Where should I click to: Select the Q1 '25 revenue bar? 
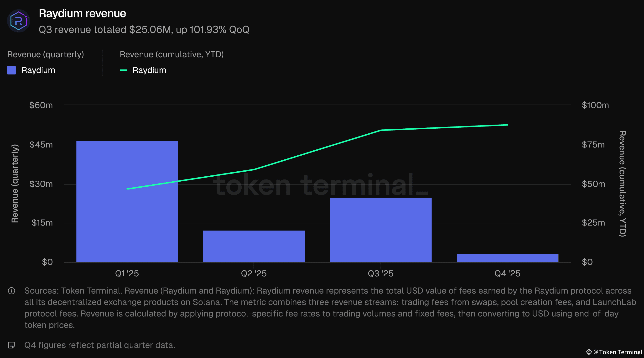[x=127, y=201]
